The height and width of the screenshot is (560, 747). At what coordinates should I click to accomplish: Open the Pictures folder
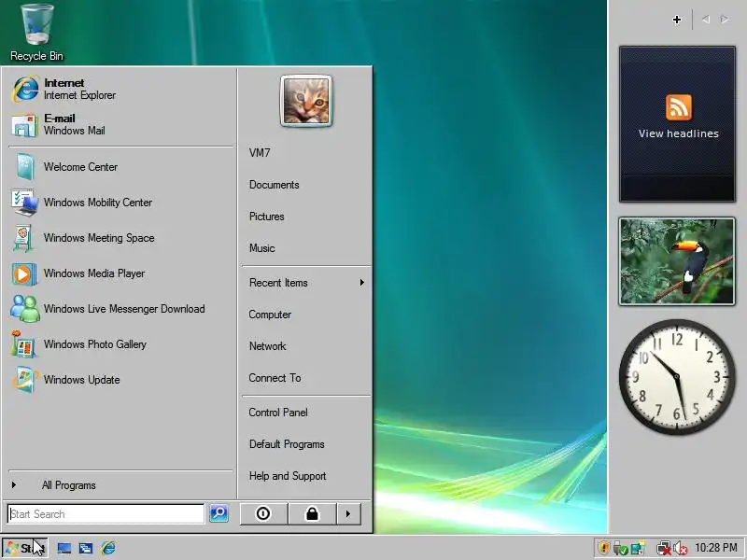pos(305,217)
